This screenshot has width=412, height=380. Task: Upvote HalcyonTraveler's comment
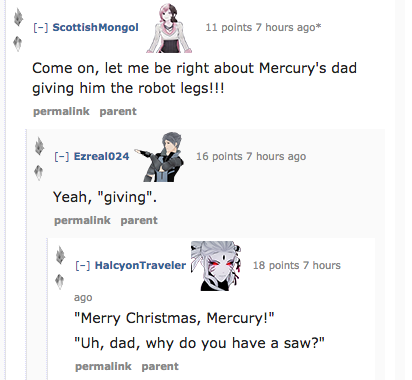[x=60, y=255]
